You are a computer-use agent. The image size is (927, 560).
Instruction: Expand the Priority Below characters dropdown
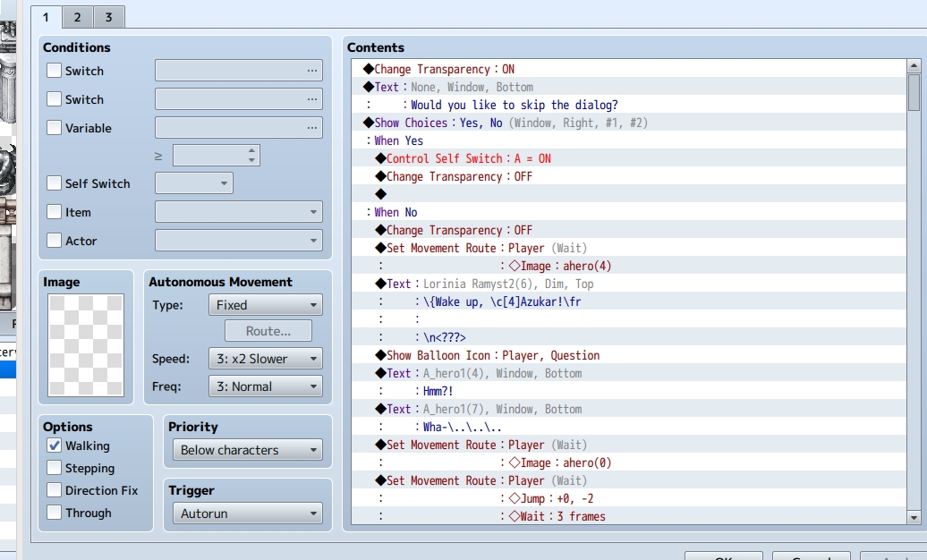pyautogui.click(x=248, y=450)
